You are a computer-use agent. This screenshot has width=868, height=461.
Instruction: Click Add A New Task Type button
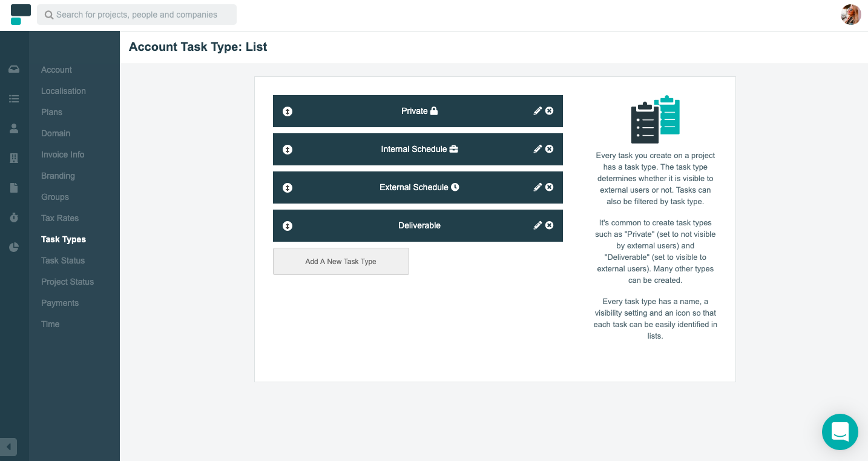(341, 262)
